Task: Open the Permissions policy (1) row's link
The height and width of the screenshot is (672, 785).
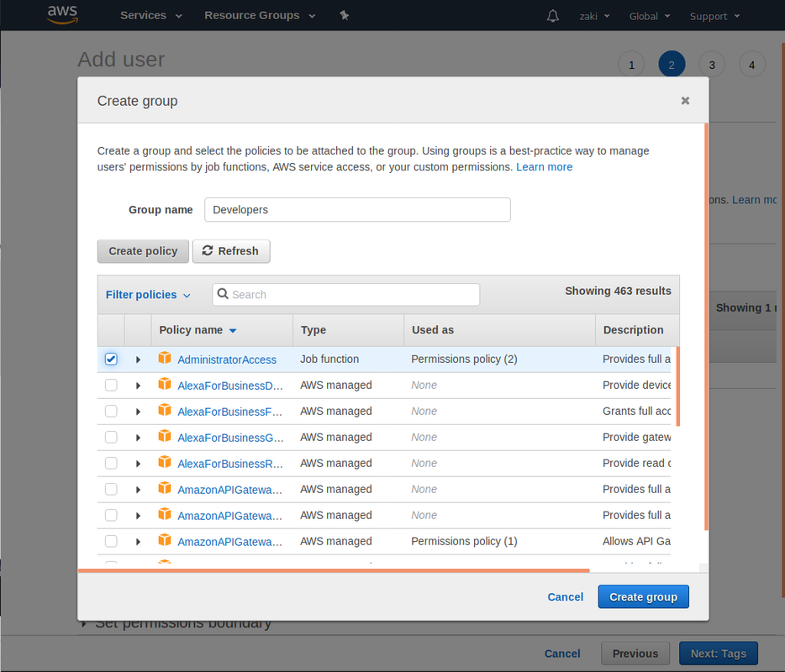Action: (x=230, y=542)
